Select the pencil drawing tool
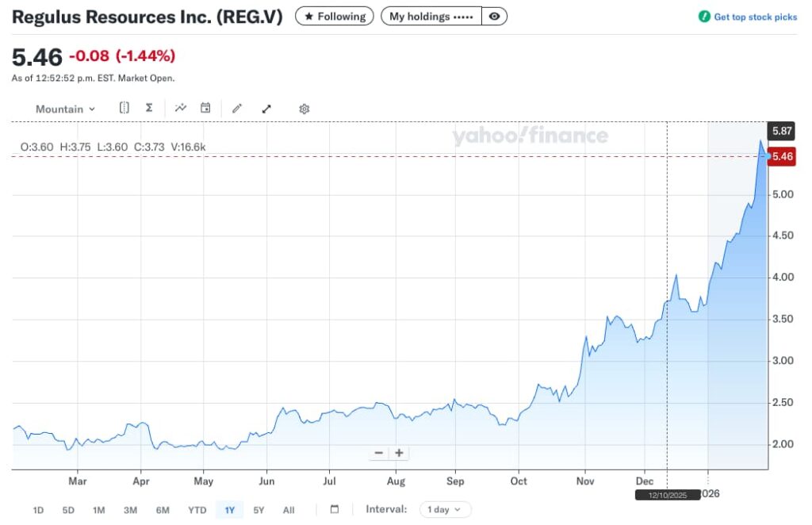 pyautogui.click(x=236, y=109)
